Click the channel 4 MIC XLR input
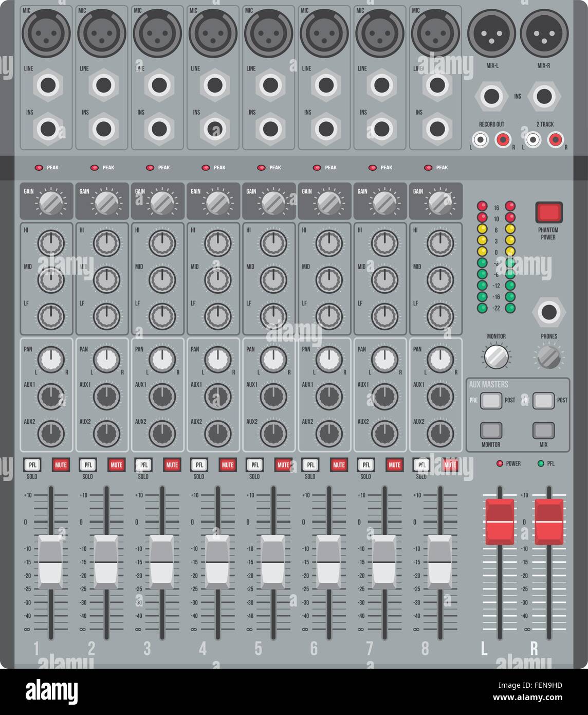 pyautogui.click(x=213, y=33)
